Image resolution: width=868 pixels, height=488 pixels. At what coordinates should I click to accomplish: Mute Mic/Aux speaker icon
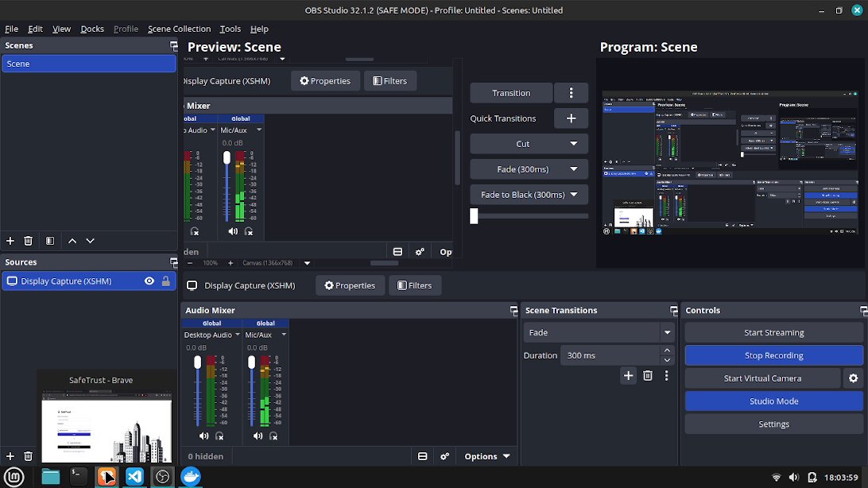click(258, 436)
